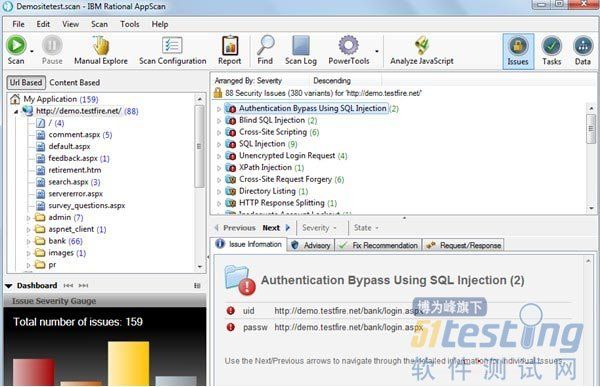Click the Find magnifier icon
Viewport: 600px width, 387px height.
tap(265, 45)
